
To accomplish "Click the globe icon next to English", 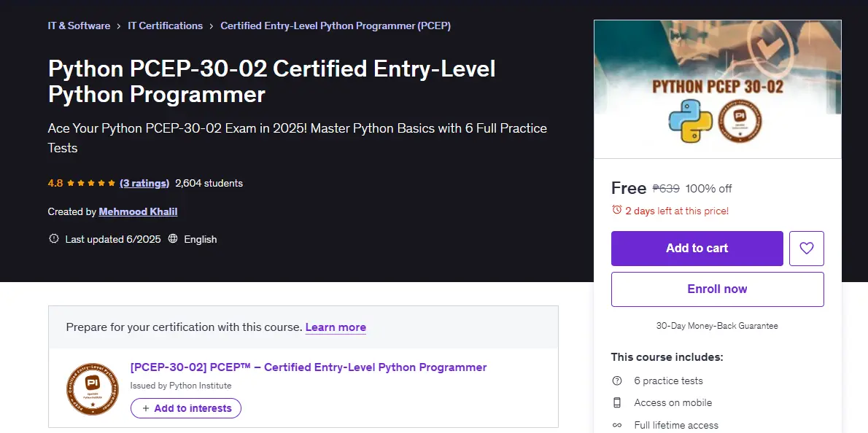I will [x=173, y=239].
